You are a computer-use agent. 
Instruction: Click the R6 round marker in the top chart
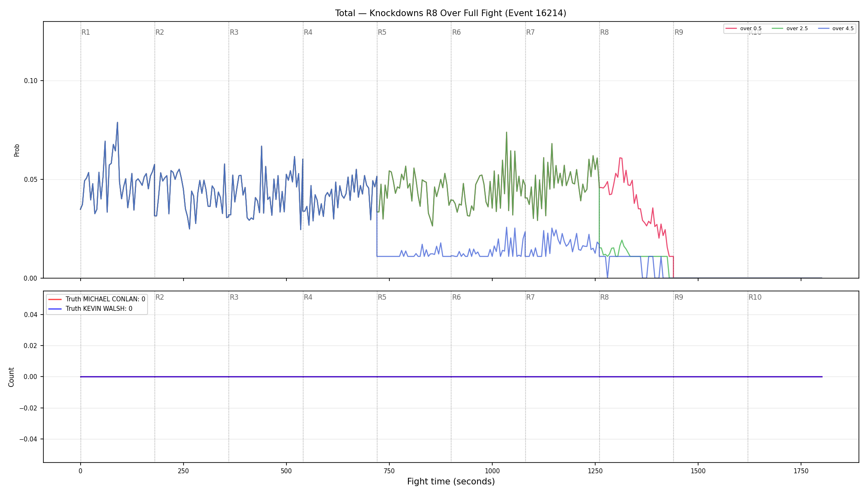[x=456, y=32]
